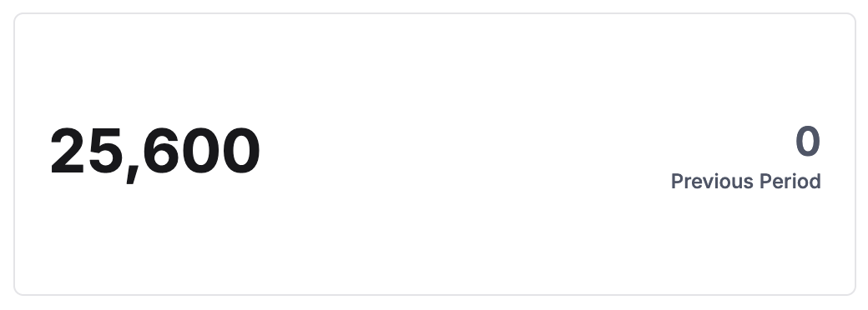Click the bold current-period total number
The image size is (868, 310).
(155, 152)
